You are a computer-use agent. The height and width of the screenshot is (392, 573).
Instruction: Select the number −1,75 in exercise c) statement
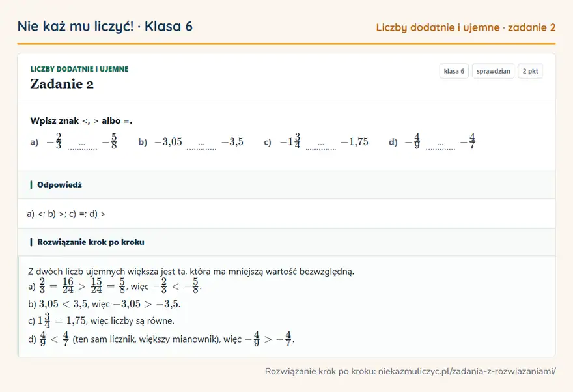click(354, 142)
